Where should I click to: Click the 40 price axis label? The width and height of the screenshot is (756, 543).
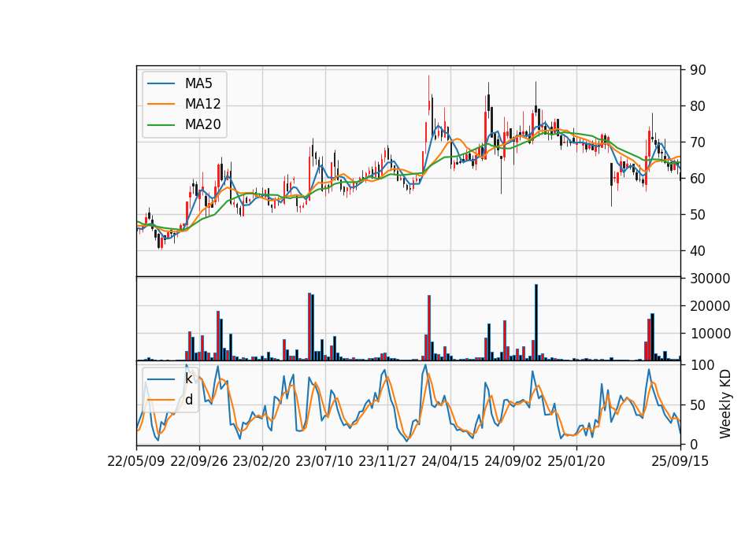coord(698,250)
